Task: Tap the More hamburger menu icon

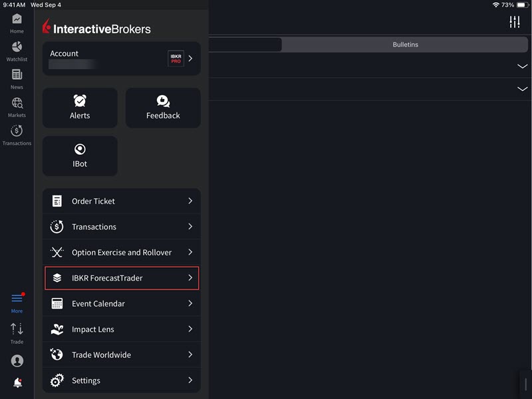Action: coord(17,298)
